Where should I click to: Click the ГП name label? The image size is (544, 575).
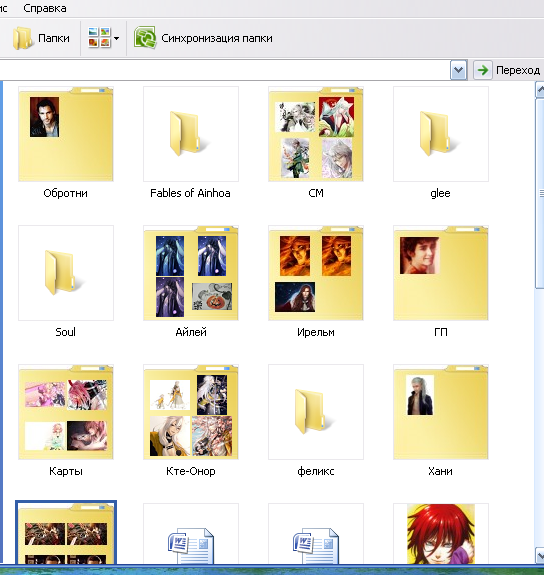(441, 332)
